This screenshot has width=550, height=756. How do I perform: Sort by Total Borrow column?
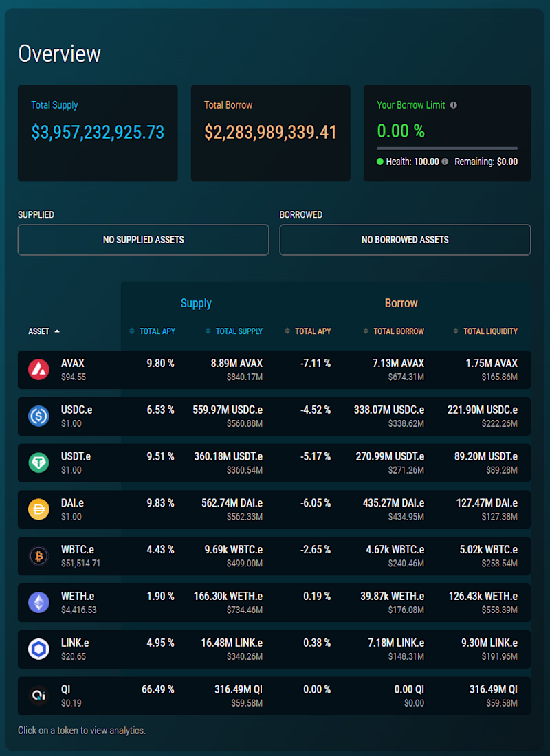coord(394,331)
